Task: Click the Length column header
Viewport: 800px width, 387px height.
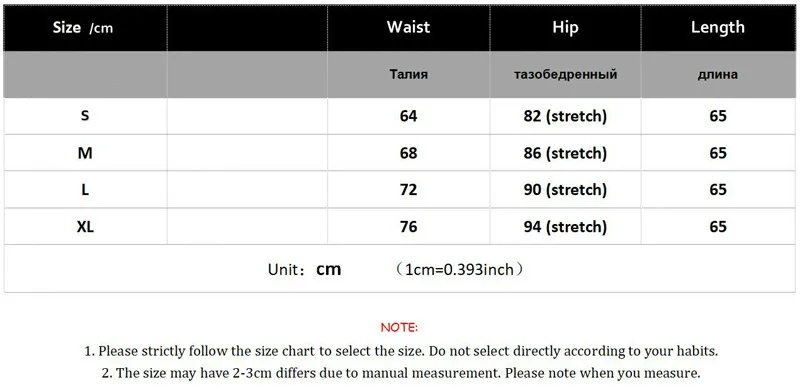Action: coord(717,28)
